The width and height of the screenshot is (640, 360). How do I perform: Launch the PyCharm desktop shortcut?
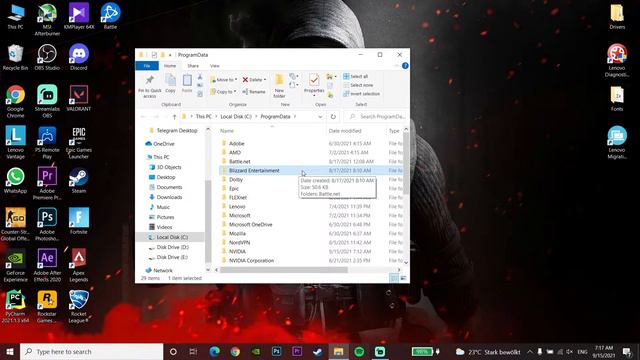point(15,307)
